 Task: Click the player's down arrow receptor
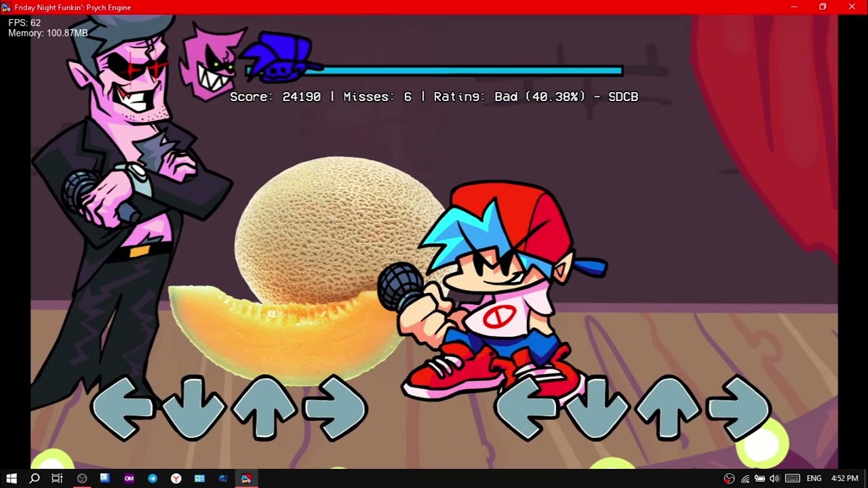click(597, 409)
